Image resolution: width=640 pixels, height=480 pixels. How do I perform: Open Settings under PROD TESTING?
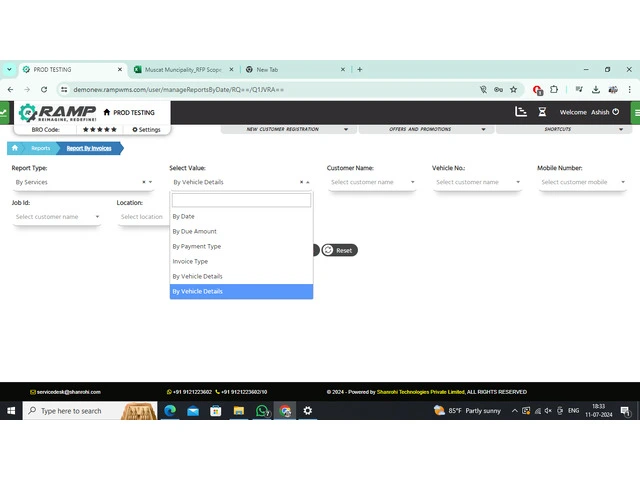(x=146, y=130)
